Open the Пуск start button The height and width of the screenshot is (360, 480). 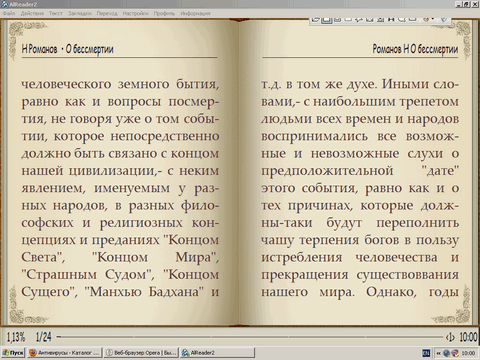pos(13,353)
